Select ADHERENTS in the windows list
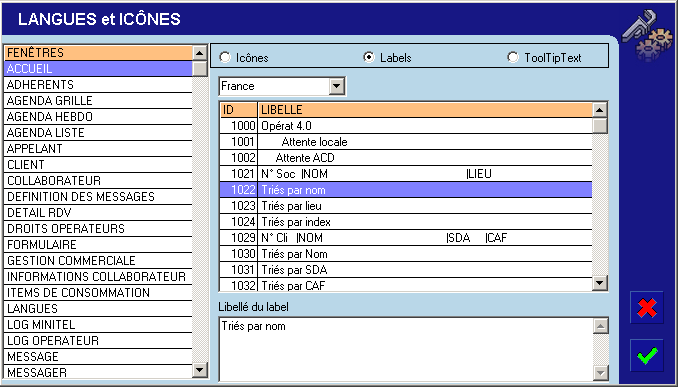 pos(98,85)
